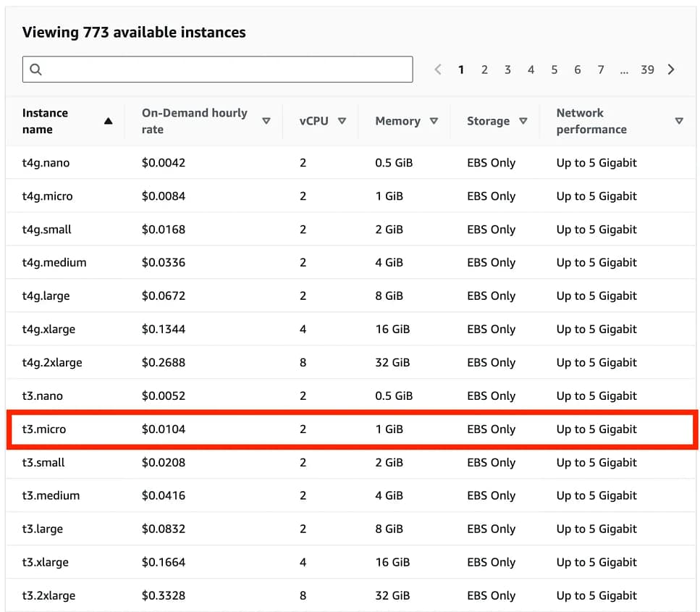700x612 pixels.
Task: Sort the Memory column
Action: [434, 121]
